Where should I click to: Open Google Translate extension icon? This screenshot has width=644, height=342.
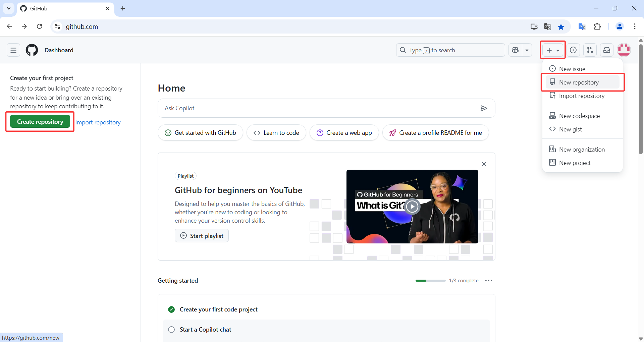[x=582, y=26]
